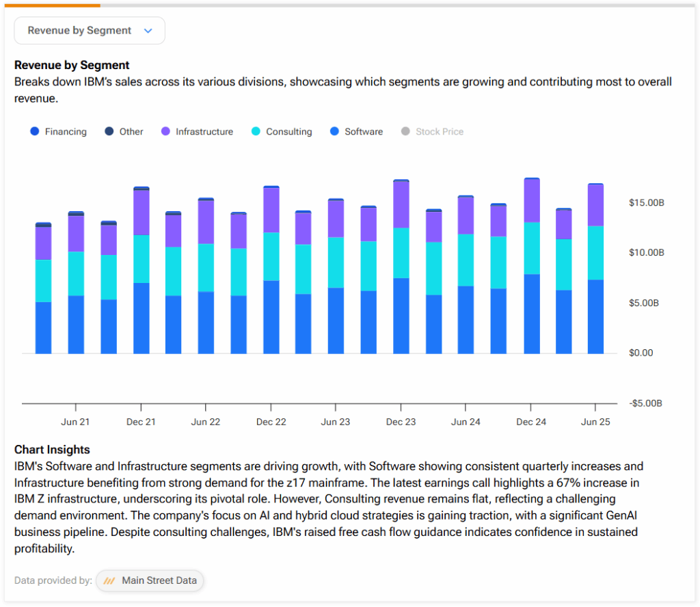This screenshot has width=700, height=607.
Task: Click the grey Stock Price legend dot
Action: click(405, 132)
